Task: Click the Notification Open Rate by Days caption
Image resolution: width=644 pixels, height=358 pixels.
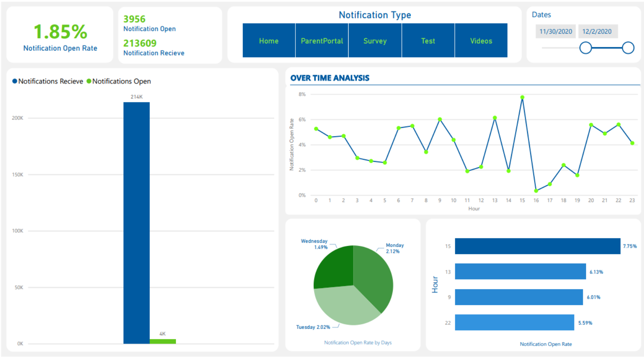Action: 358,342
